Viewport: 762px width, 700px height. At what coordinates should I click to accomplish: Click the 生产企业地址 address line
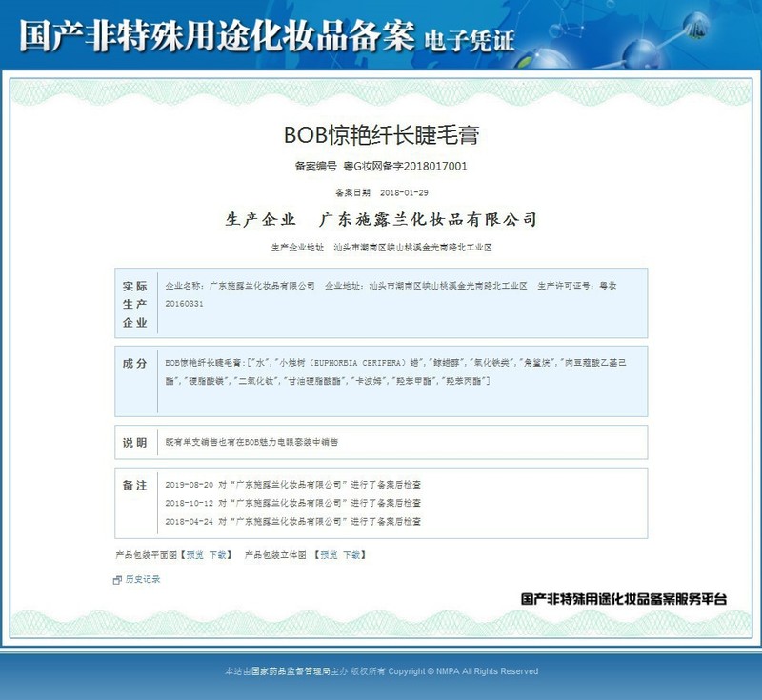click(x=382, y=248)
